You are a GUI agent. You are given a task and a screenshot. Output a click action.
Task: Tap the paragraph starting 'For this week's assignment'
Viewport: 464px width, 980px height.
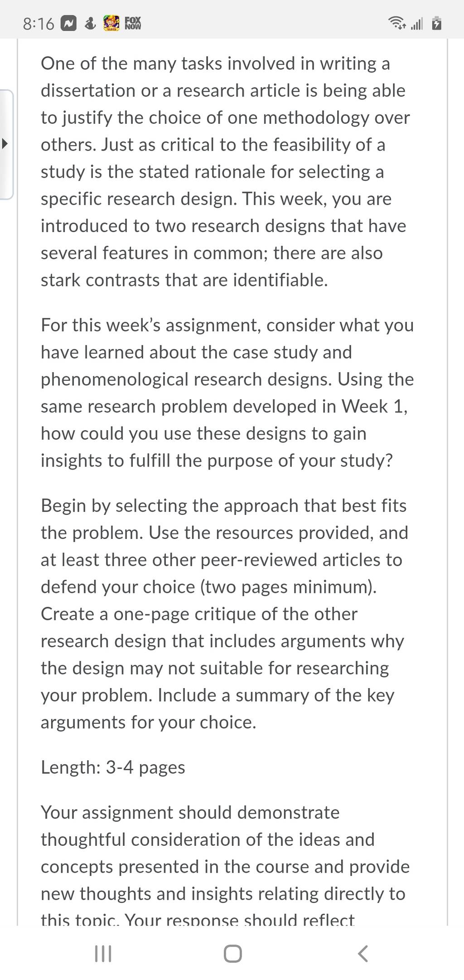click(x=227, y=393)
